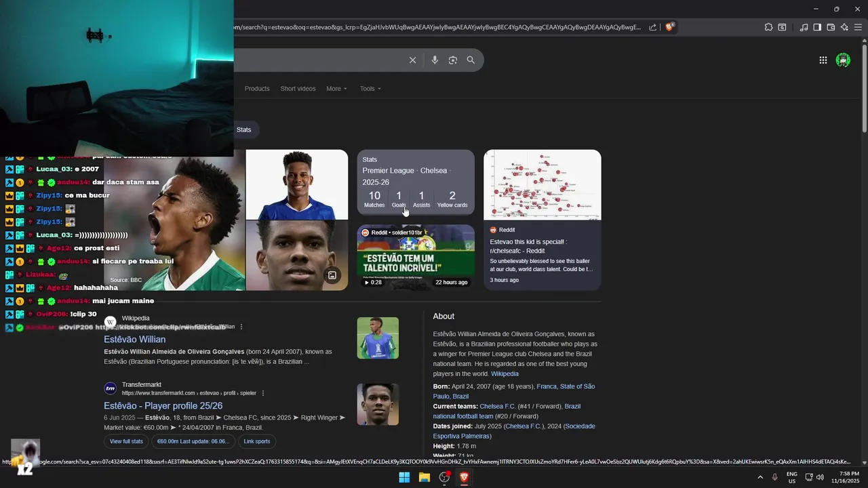
Task: Open the Brave browser taskbar icon
Action: coord(465,477)
